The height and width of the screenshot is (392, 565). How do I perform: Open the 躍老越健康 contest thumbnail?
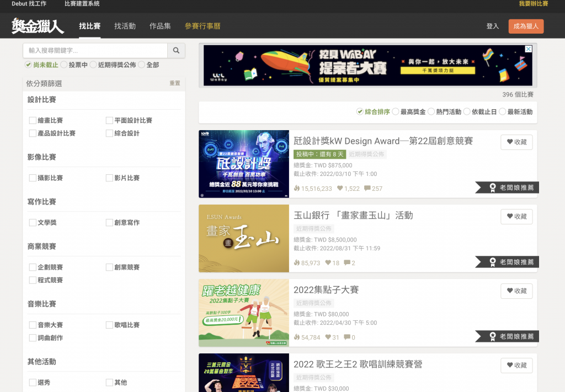point(244,313)
